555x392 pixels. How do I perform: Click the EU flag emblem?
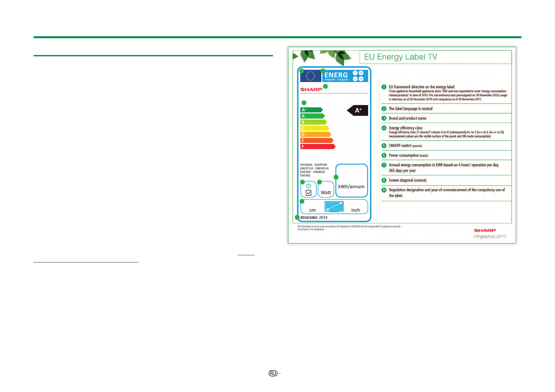click(x=310, y=76)
